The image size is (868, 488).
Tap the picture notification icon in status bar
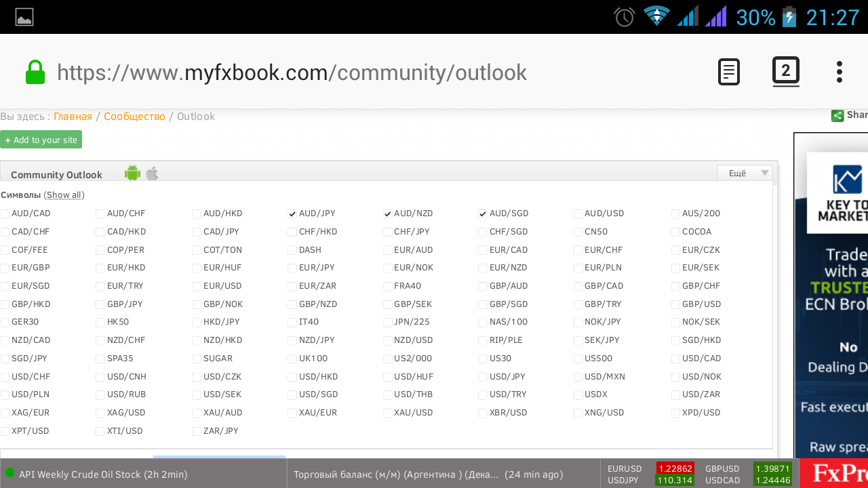click(24, 17)
